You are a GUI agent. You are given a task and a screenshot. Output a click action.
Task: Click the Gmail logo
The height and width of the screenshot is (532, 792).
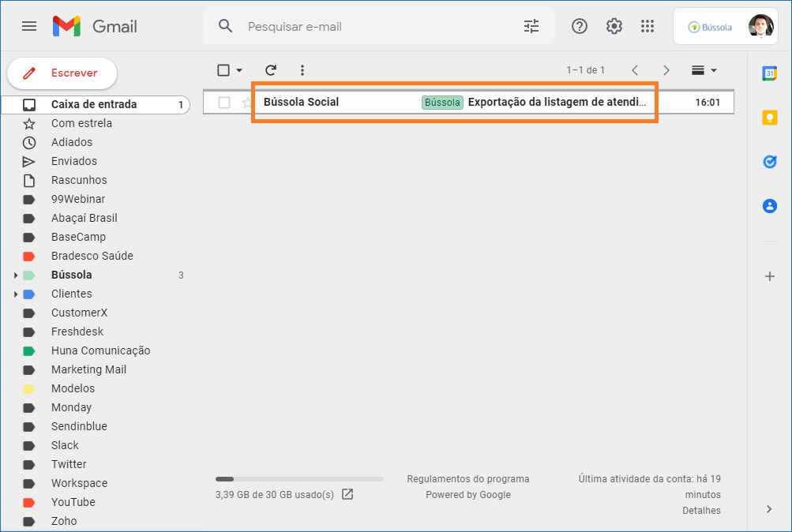tap(95, 26)
